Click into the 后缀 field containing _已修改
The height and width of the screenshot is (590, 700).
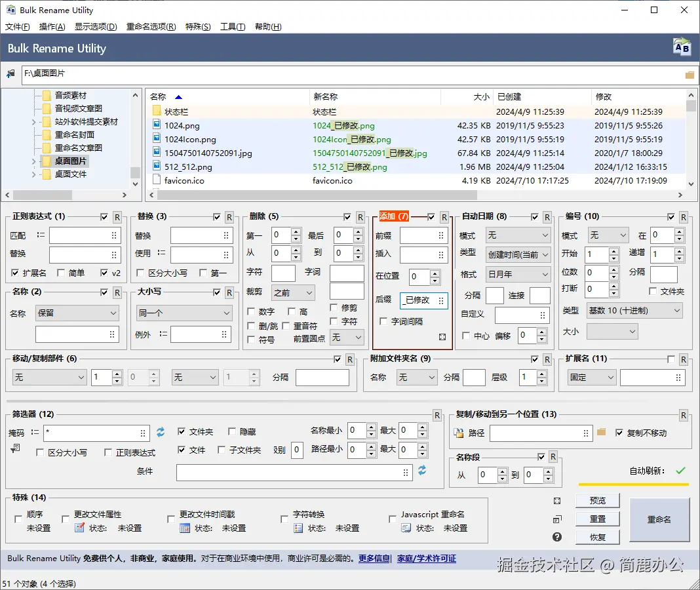[423, 300]
